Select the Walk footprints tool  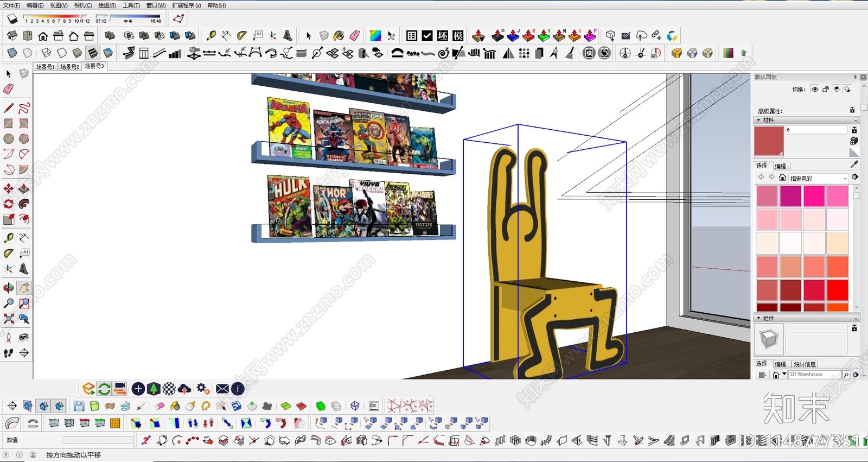(x=9, y=353)
